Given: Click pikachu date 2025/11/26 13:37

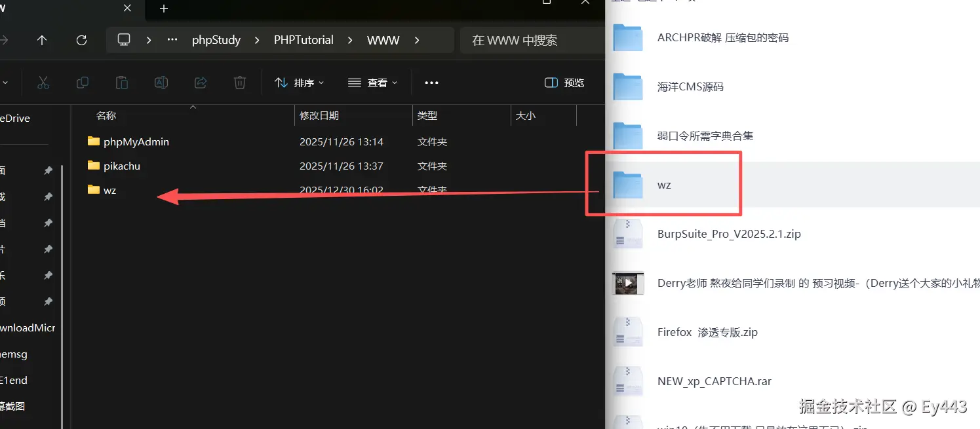Looking at the screenshot, I should pyautogui.click(x=342, y=166).
